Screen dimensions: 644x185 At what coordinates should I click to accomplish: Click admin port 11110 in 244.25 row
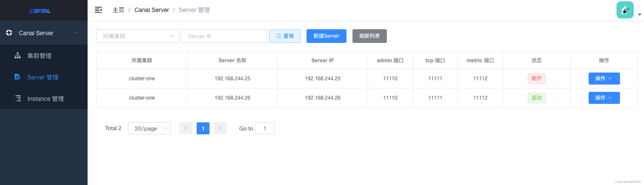click(x=390, y=79)
